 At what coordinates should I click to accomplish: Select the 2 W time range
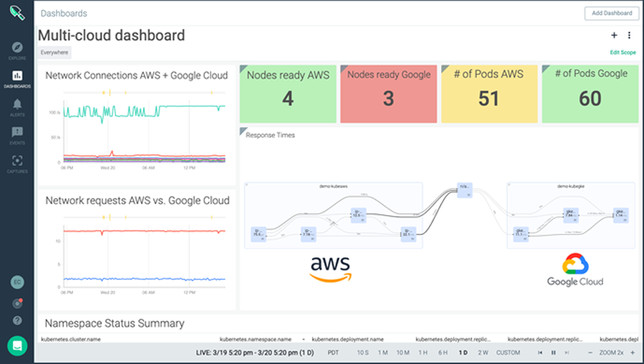coord(483,353)
